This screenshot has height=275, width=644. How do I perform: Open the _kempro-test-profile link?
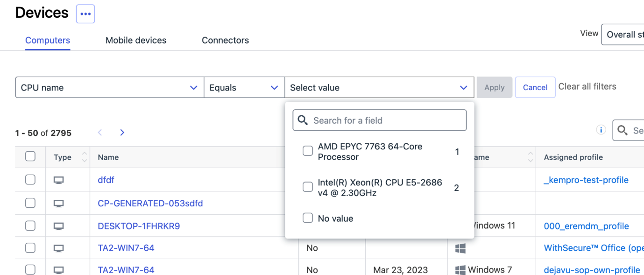586,180
